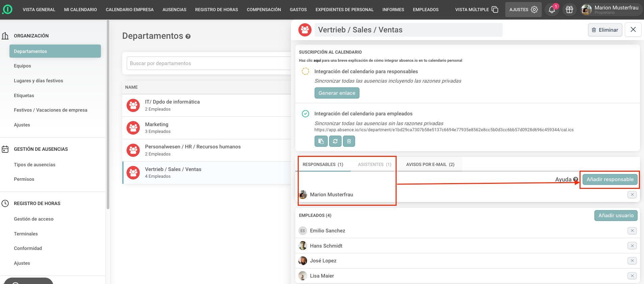Toggle calendar integration for empleados
Image resolution: width=644 pixels, height=284 pixels.
coord(305,114)
